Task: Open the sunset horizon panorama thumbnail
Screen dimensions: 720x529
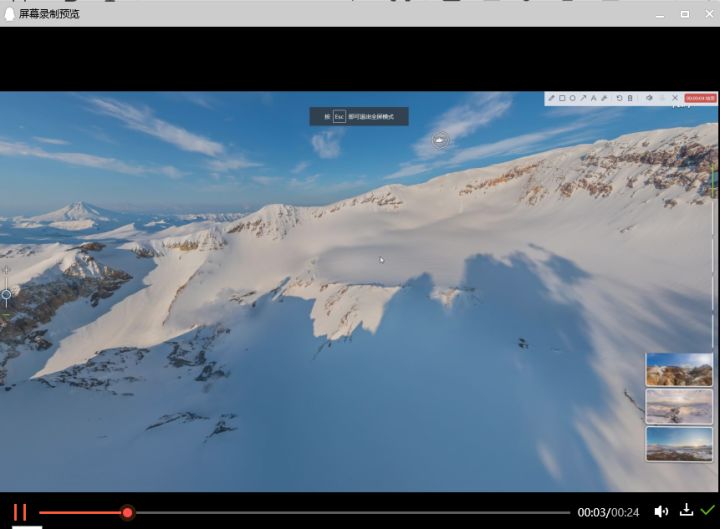Action: coord(679,444)
